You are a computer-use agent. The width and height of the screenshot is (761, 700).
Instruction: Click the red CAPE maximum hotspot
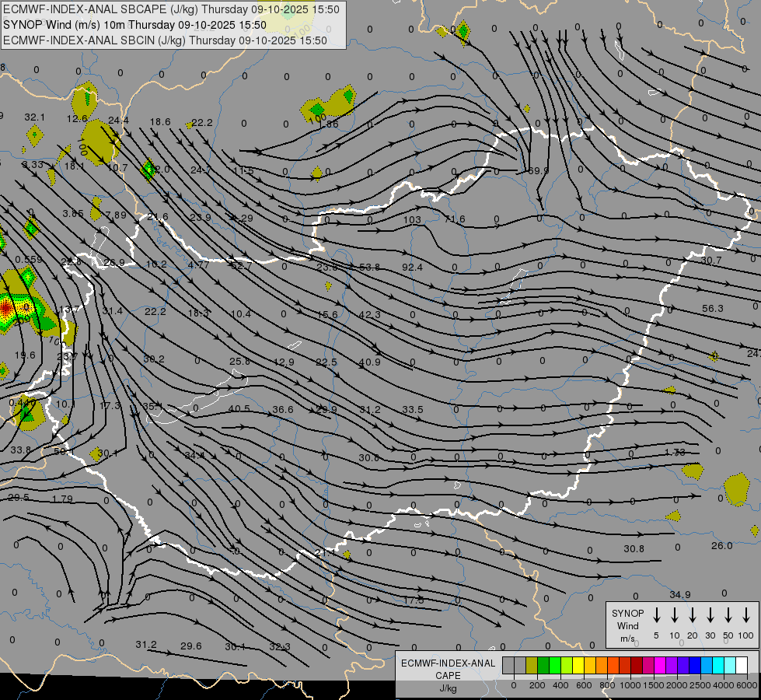[5, 307]
